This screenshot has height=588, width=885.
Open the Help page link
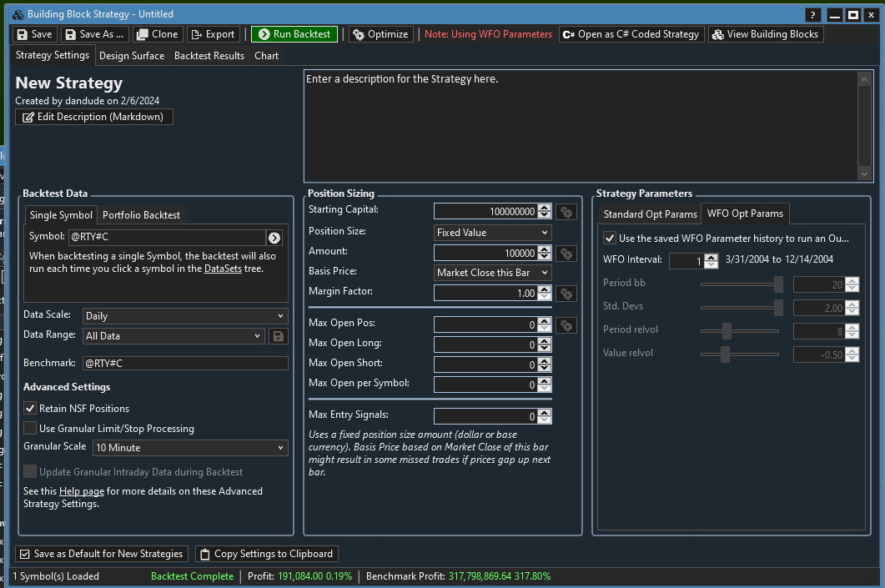82,491
